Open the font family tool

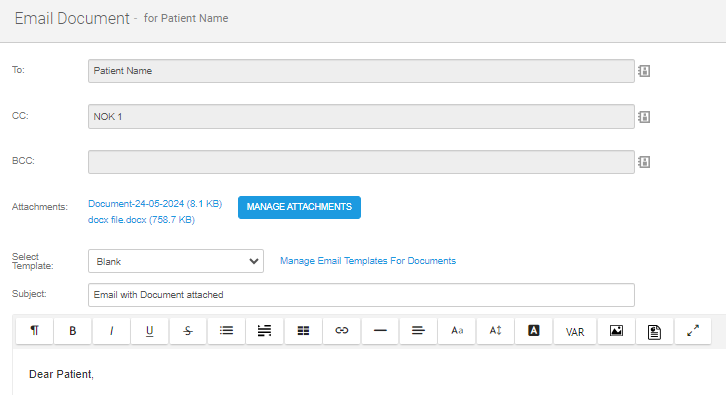click(457, 331)
